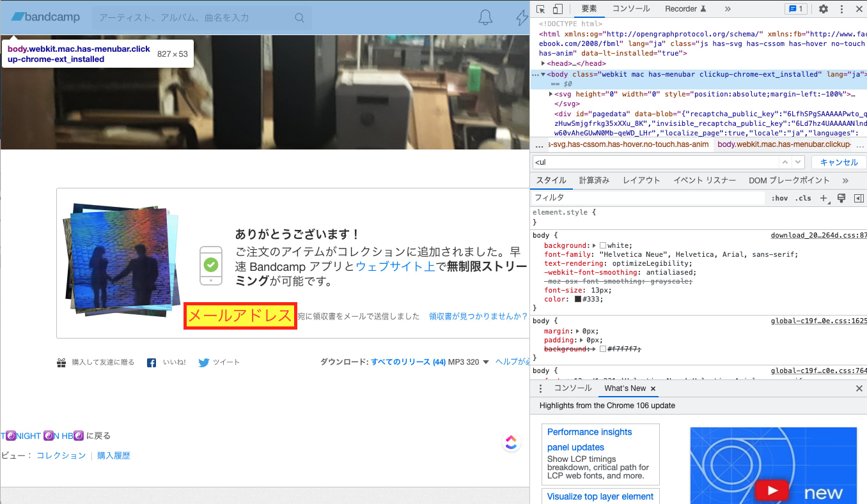
Task: Click the Twitter bird icon
Action: tap(203, 362)
